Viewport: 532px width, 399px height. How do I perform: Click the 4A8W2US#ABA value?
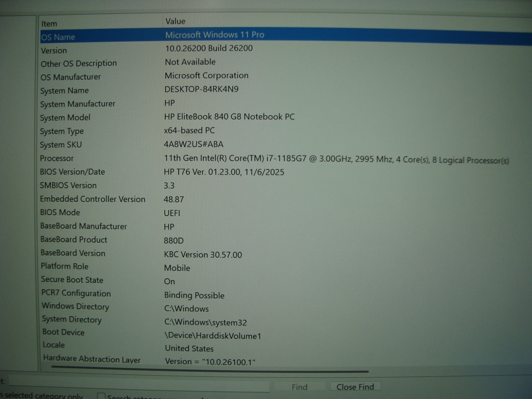pyautogui.click(x=194, y=144)
